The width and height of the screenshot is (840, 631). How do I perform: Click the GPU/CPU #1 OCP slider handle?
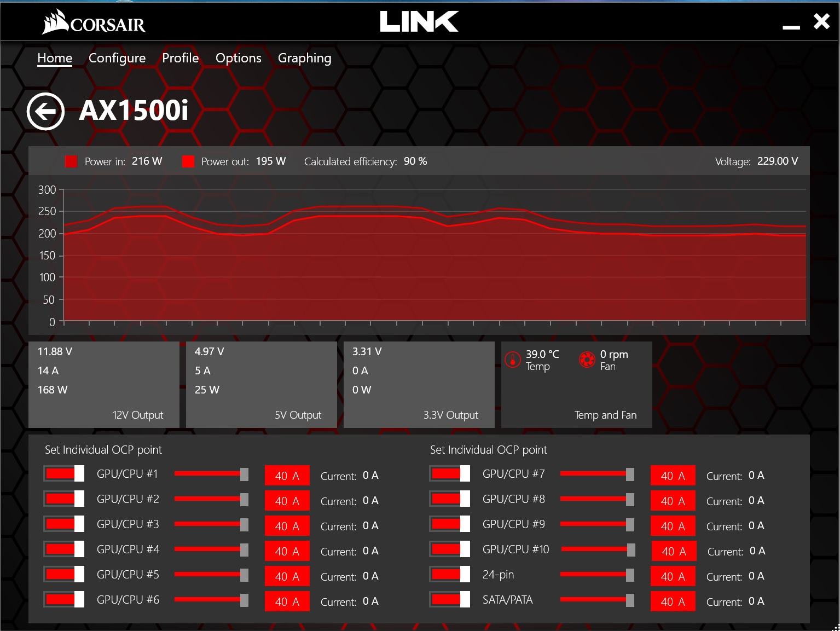(244, 474)
